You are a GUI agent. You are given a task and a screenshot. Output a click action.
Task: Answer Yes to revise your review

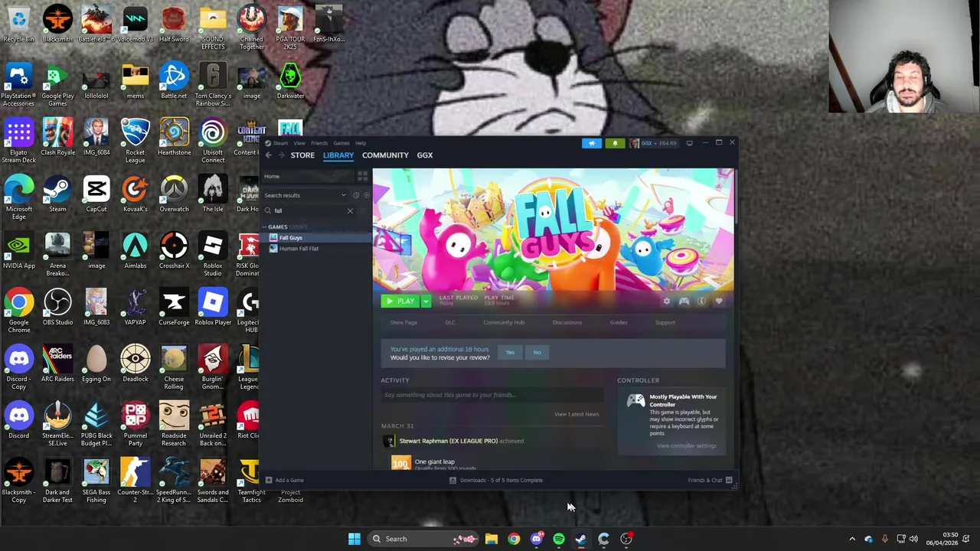click(510, 353)
